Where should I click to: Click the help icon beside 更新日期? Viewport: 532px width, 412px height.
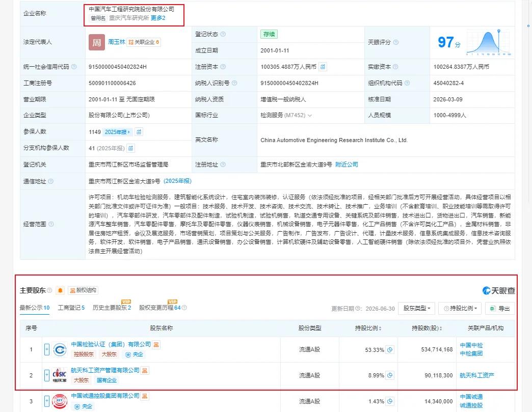(357, 308)
